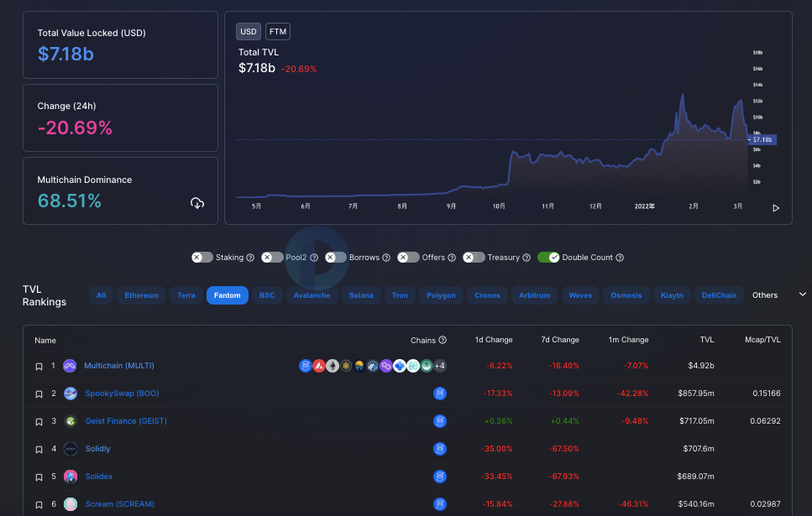Select the Arbitrum tab
This screenshot has height=516, width=812.
tap(534, 295)
